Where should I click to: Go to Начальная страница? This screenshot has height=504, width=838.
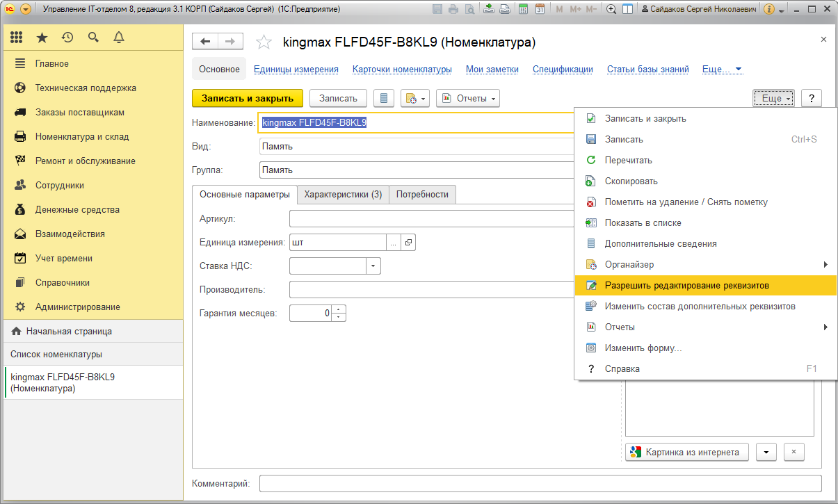pyautogui.click(x=94, y=331)
